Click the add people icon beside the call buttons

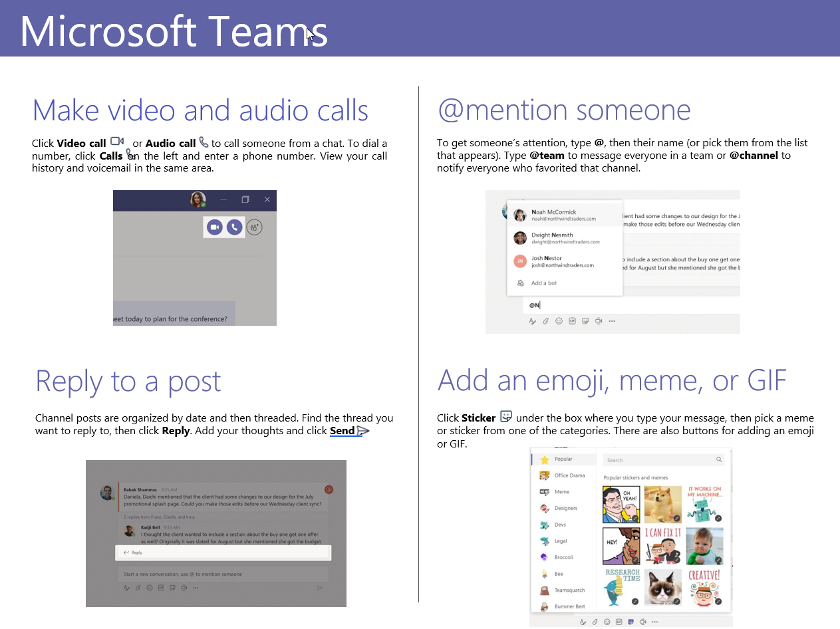click(255, 227)
